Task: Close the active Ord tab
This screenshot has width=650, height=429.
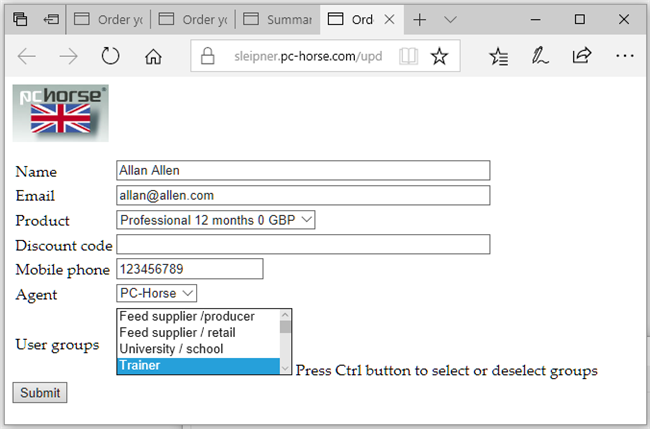Action: coord(389,19)
